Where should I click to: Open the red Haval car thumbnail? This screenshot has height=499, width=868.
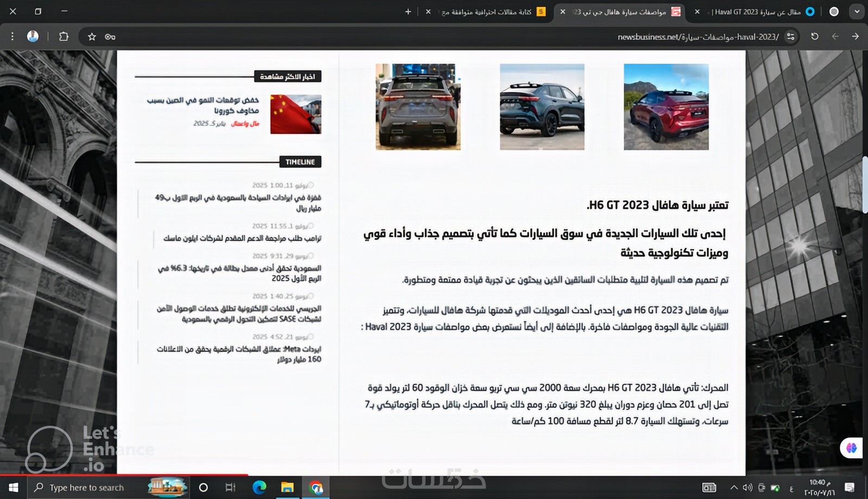(x=666, y=107)
